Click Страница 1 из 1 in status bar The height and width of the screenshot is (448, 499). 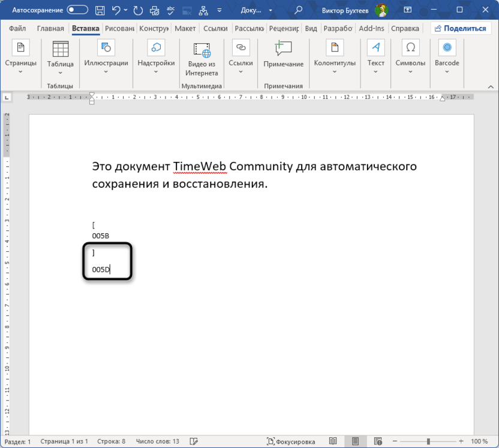coord(64,441)
